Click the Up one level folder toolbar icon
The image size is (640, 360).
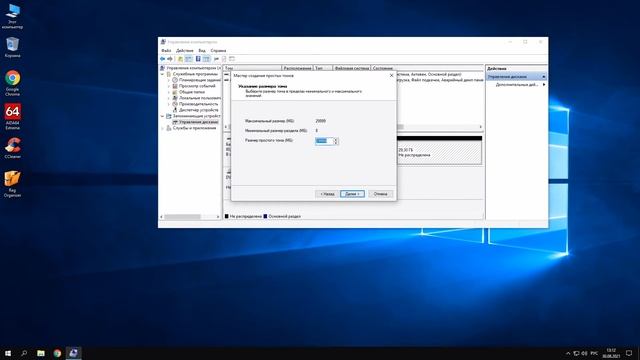pyautogui.click(x=180, y=59)
